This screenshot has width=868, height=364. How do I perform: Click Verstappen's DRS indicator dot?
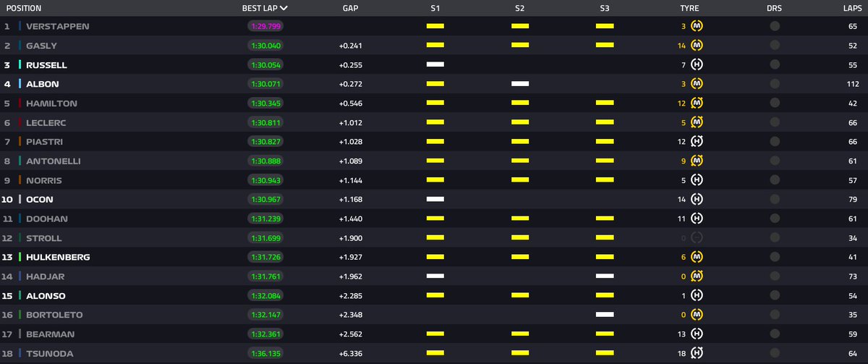point(775,26)
